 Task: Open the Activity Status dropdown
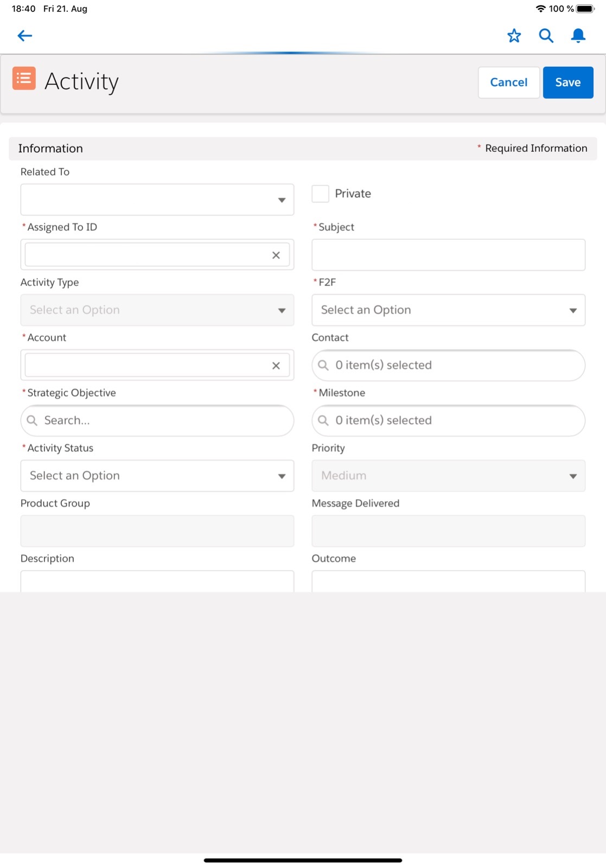coord(157,476)
